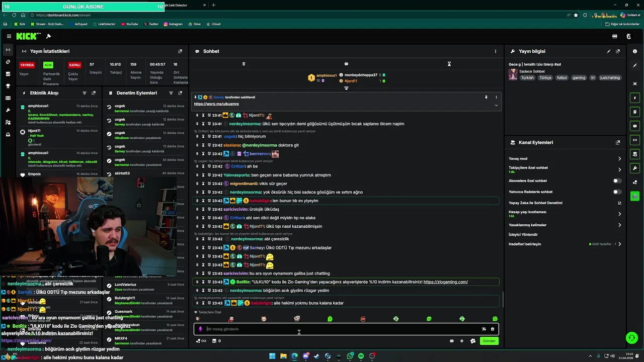Click the hourglass icon in the chat toolbar
Viewport: 644px width, 362px height.
click(x=449, y=64)
